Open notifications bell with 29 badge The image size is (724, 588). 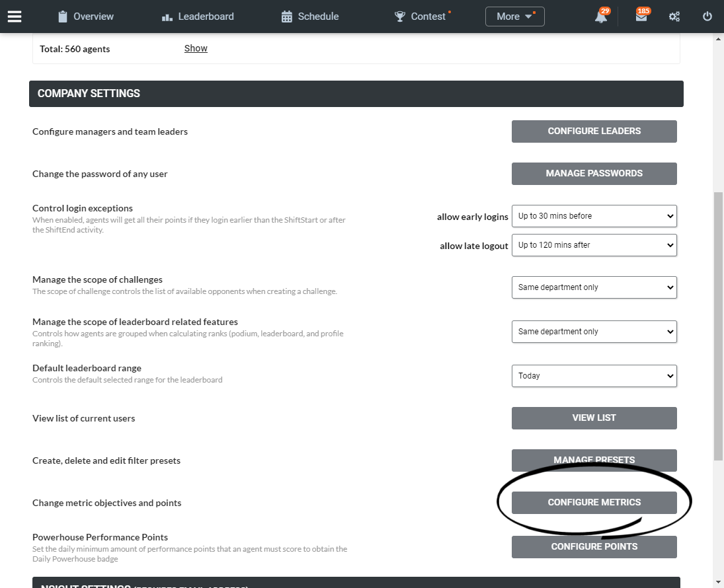tap(602, 16)
